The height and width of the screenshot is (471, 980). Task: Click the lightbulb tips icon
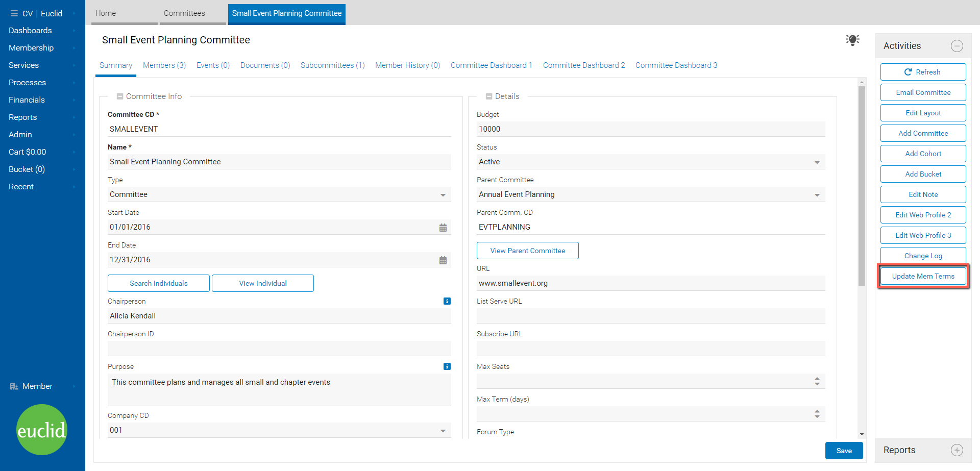point(852,40)
